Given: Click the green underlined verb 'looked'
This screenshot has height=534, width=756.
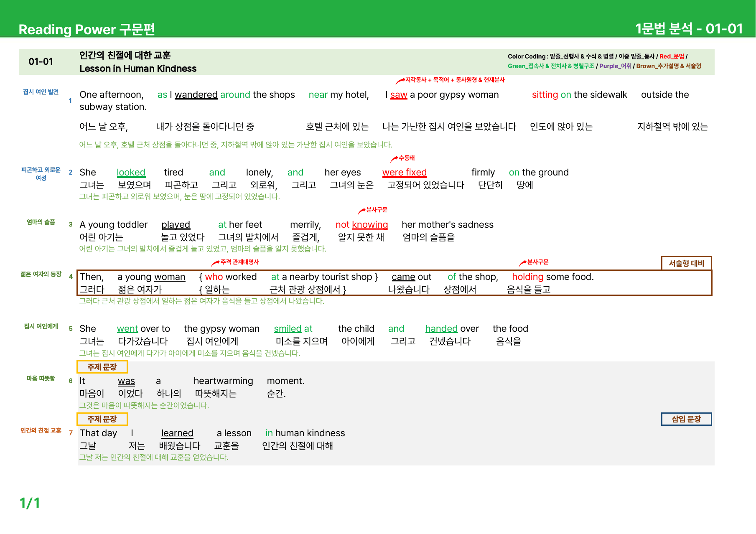Looking at the screenshot, I should point(131,173).
